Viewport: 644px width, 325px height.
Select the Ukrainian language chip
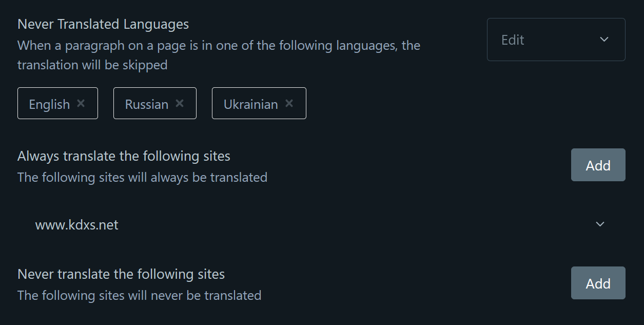coord(250,103)
